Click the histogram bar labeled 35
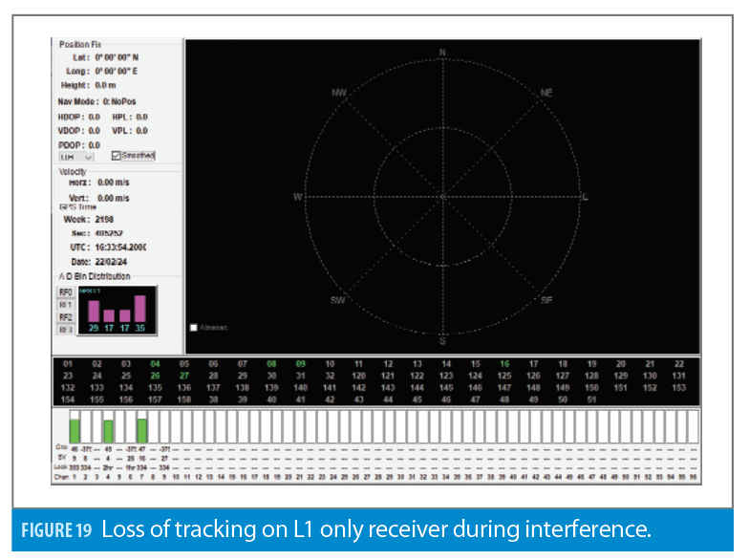Viewport: 749px width, 560px height. click(140, 309)
